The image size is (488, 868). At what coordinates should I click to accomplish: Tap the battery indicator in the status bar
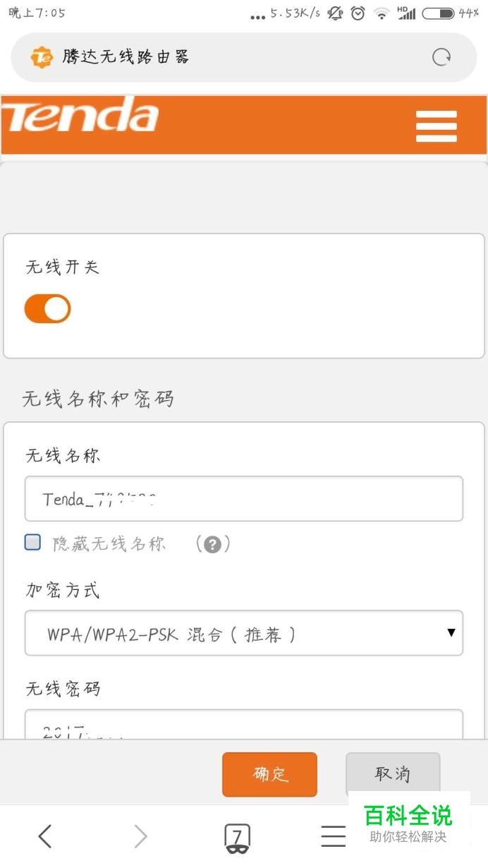coord(438,13)
